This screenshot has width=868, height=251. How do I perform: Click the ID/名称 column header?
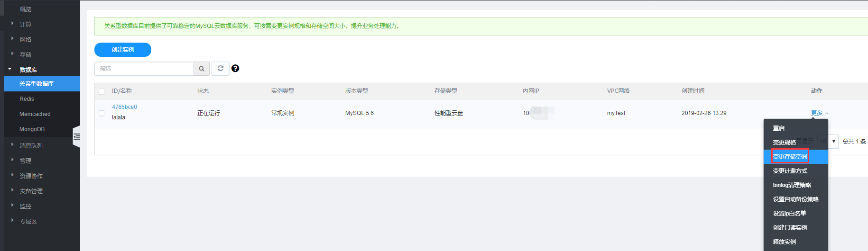coord(122,91)
